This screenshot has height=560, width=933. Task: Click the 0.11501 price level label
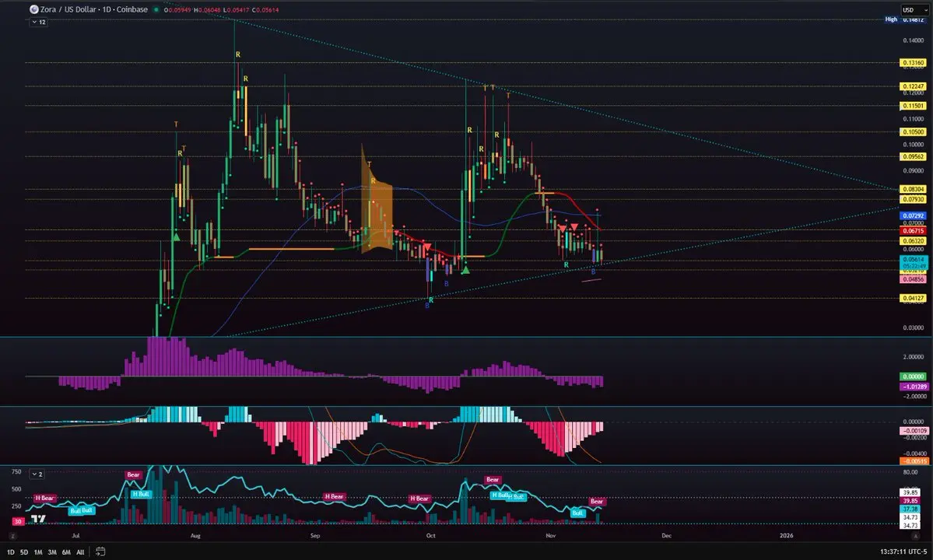pos(913,106)
